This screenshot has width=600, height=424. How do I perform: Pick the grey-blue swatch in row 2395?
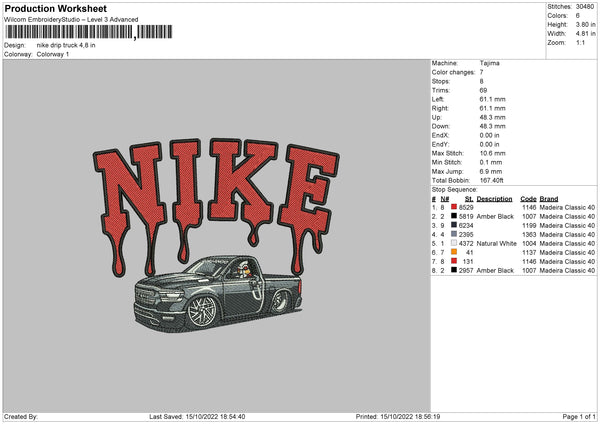pyautogui.click(x=454, y=234)
